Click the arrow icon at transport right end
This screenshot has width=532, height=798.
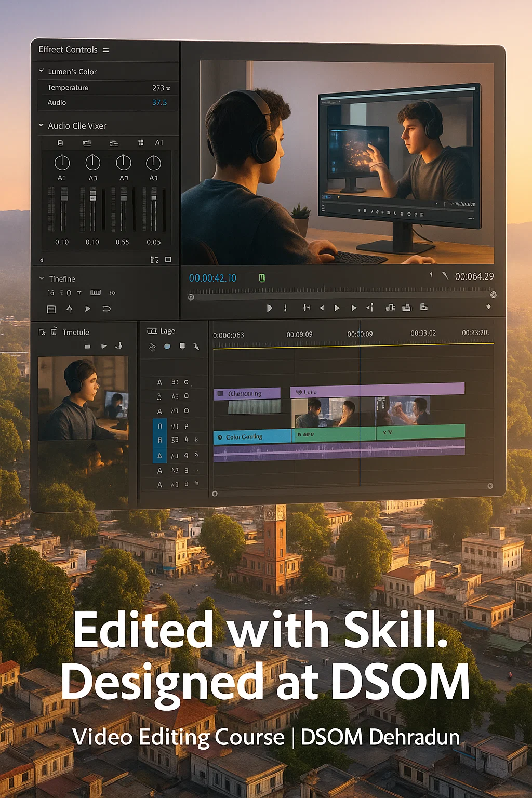[x=488, y=307]
